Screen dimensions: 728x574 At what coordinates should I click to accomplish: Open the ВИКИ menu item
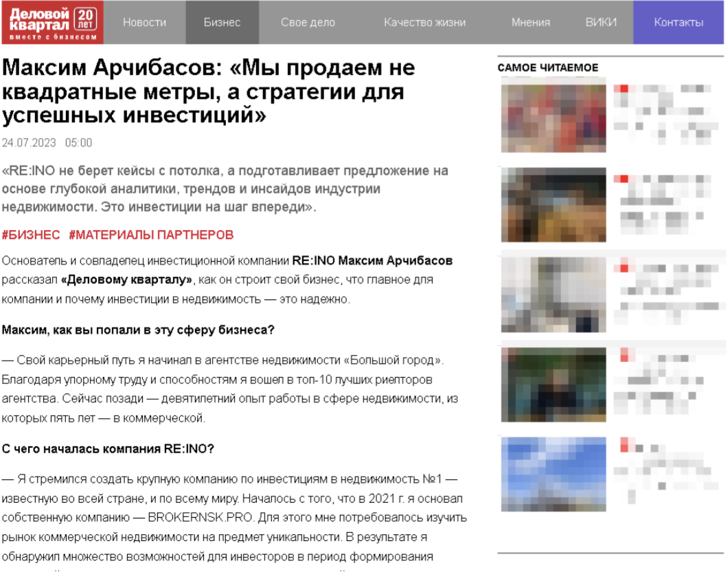601,22
